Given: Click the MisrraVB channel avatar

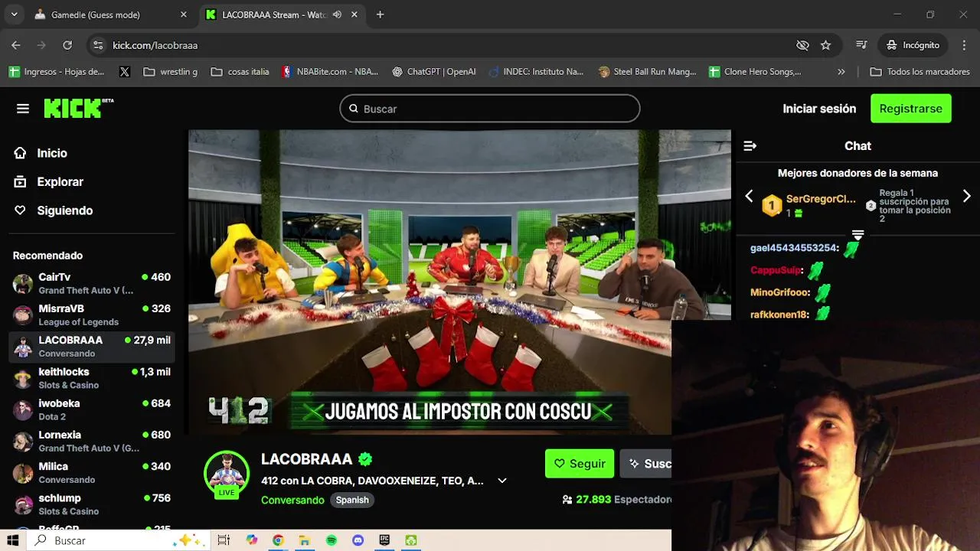Looking at the screenshot, I should pyautogui.click(x=23, y=315).
